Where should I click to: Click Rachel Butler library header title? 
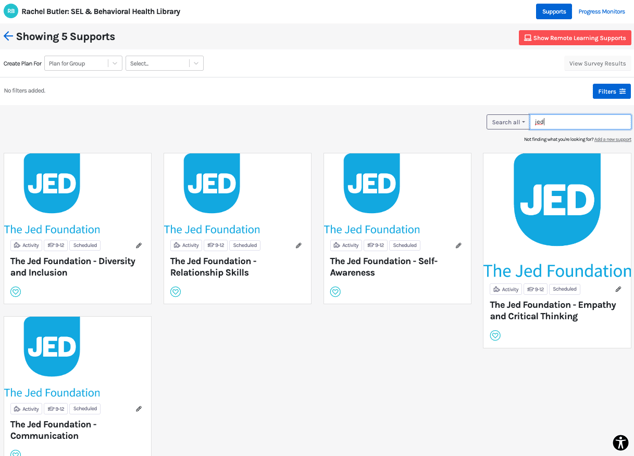pyautogui.click(x=101, y=11)
